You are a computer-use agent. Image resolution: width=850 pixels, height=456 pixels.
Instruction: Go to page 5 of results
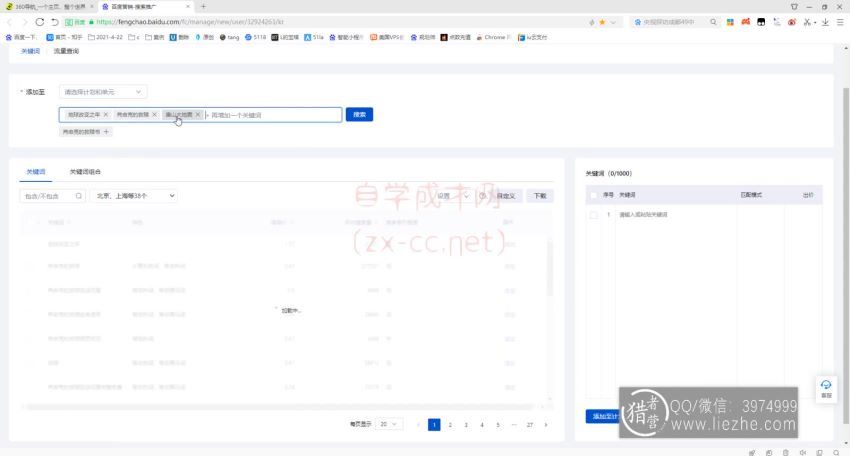click(498, 425)
